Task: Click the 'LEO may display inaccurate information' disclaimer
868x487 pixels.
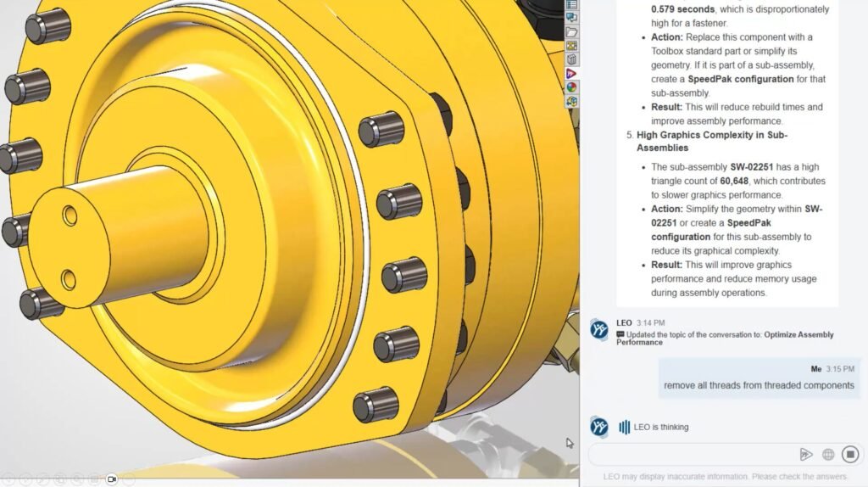Action: pos(726,477)
